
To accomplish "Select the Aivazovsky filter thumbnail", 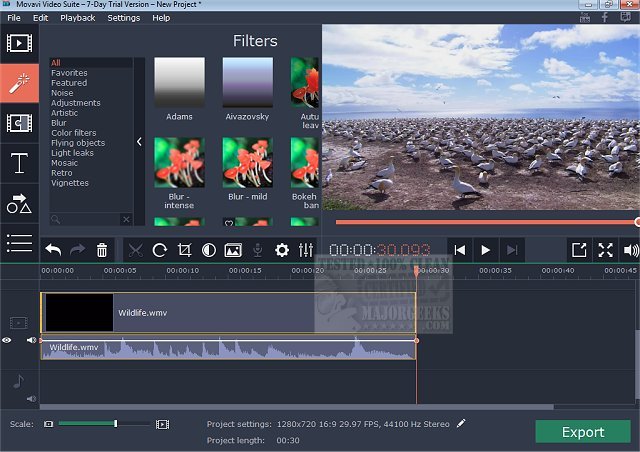I will point(247,82).
